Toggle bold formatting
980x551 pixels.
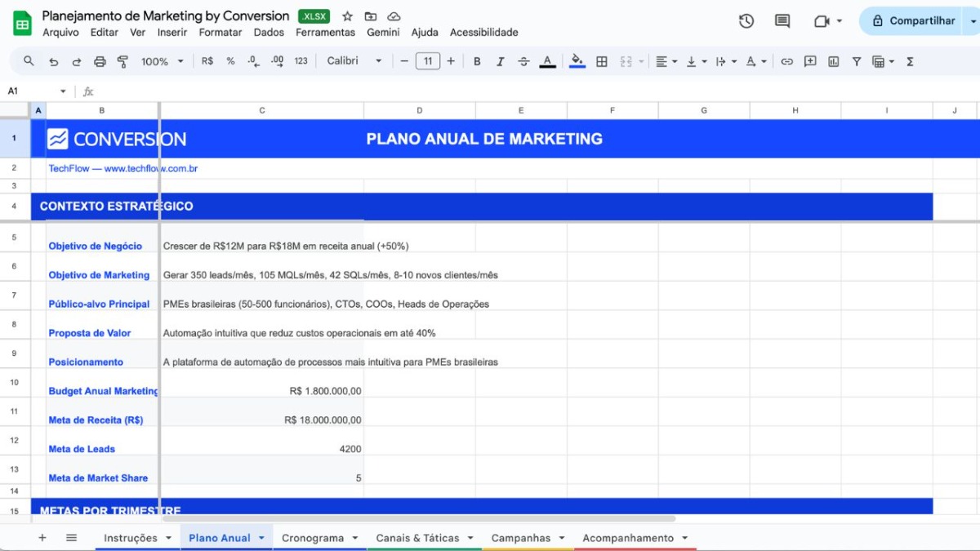tap(477, 60)
